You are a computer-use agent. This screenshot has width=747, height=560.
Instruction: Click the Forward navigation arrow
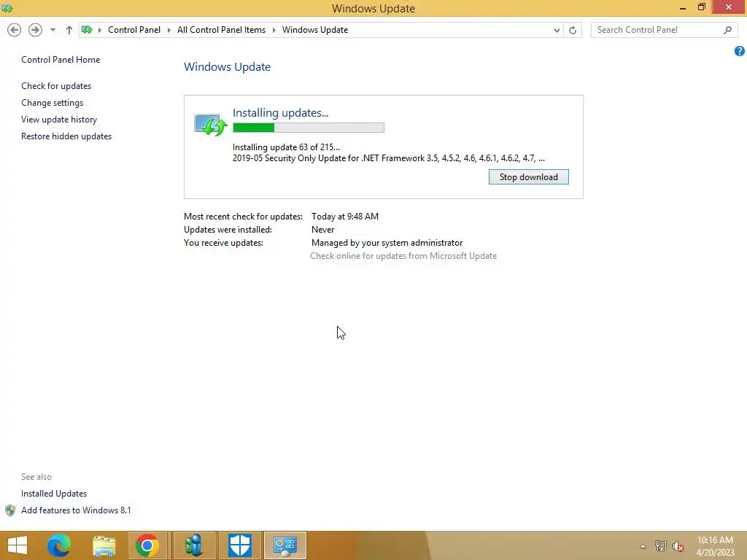(x=35, y=30)
